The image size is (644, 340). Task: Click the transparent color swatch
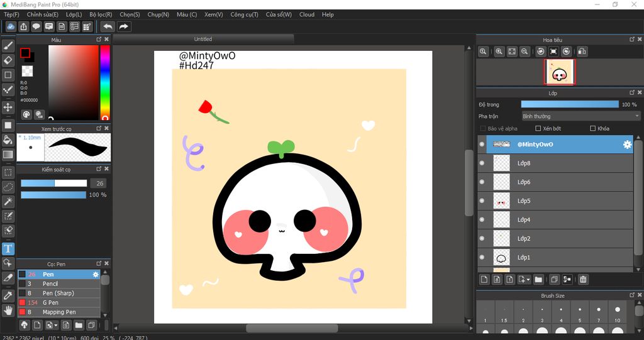coord(27,71)
